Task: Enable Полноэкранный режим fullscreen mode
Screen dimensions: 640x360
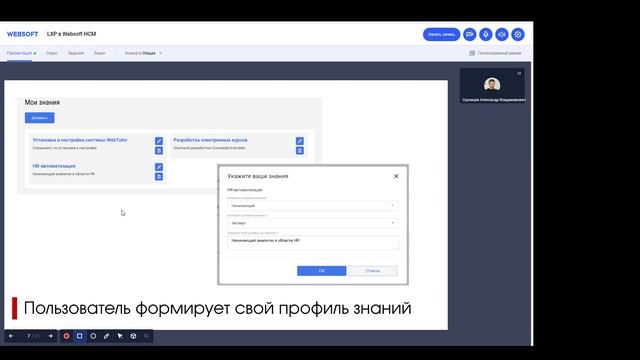Action: tap(495, 53)
